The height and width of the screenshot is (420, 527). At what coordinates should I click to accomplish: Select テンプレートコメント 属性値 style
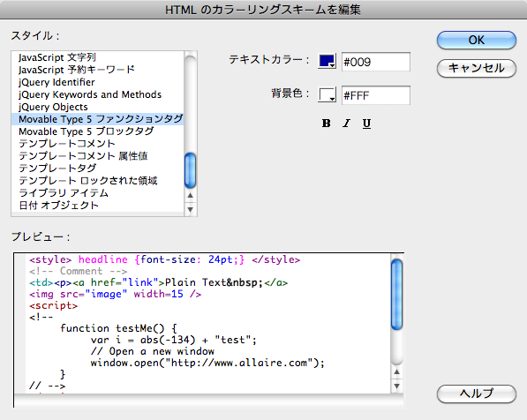[97, 156]
